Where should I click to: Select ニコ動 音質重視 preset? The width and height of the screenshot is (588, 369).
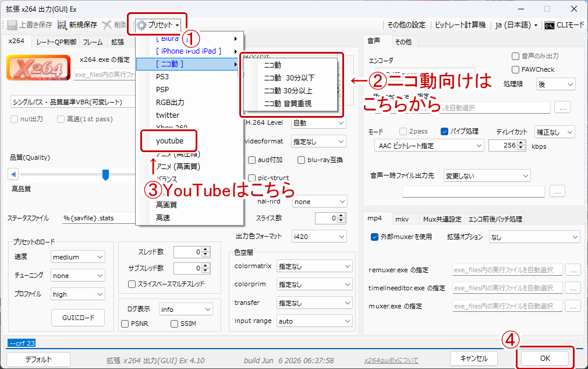[x=288, y=104]
